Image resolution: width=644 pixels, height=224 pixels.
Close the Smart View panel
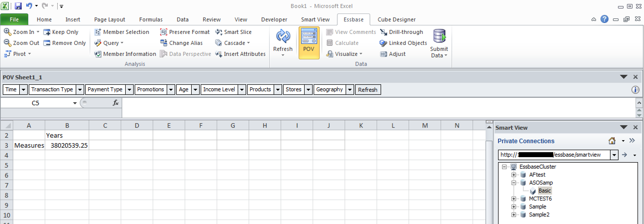click(x=635, y=127)
